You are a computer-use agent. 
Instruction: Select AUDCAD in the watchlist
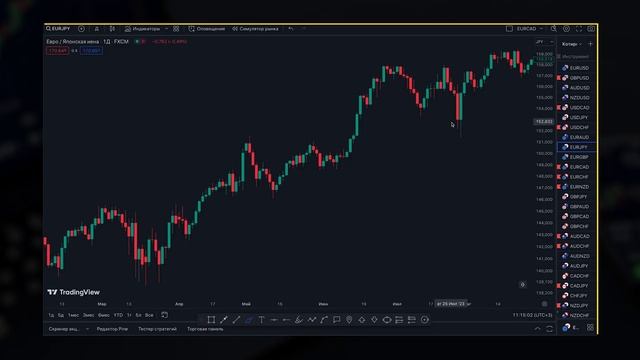576,236
